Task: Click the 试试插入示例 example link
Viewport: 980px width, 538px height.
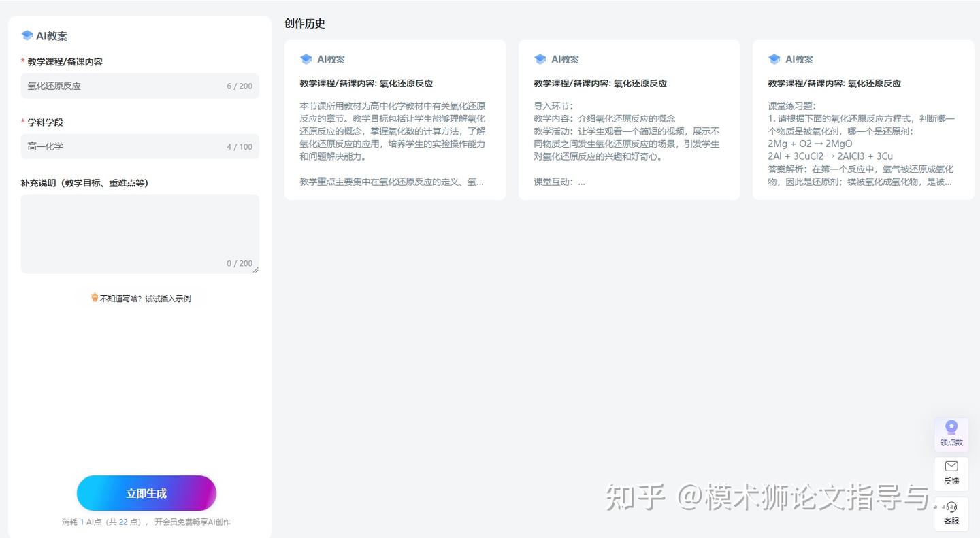Action: [169, 298]
